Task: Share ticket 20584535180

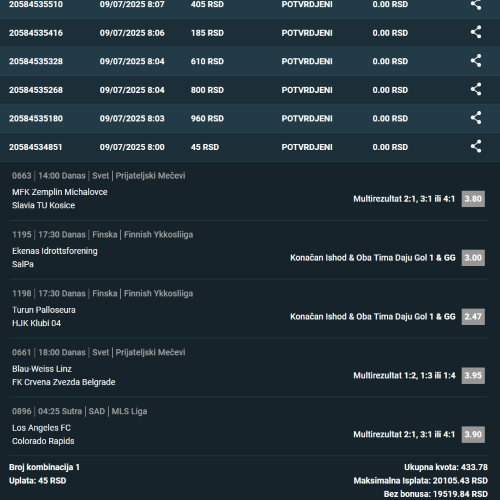Action: tap(476, 118)
